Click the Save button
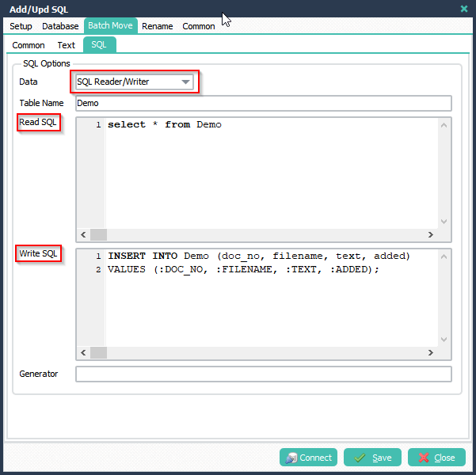This screenshot has height=475, width=476. (372, 457)
